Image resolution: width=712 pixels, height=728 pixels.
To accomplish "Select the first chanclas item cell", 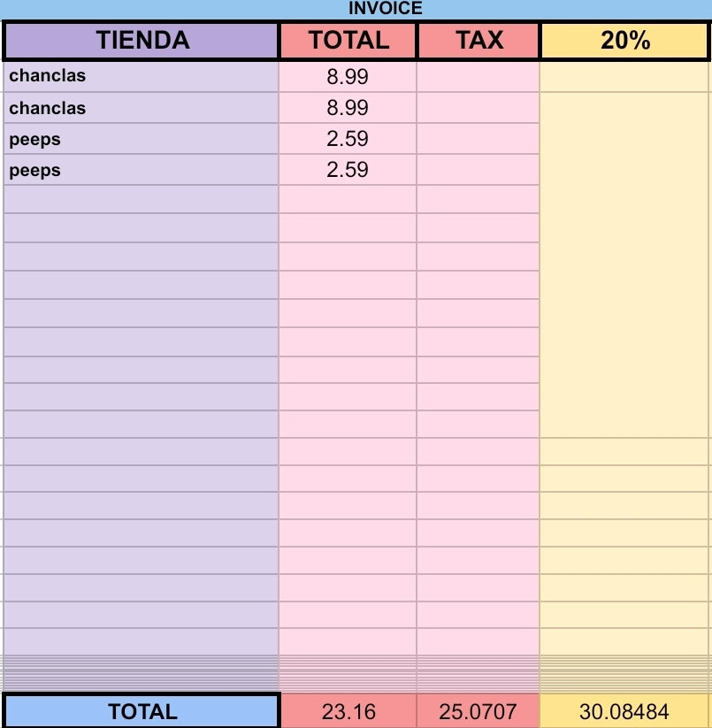I will tap(142, 77).
